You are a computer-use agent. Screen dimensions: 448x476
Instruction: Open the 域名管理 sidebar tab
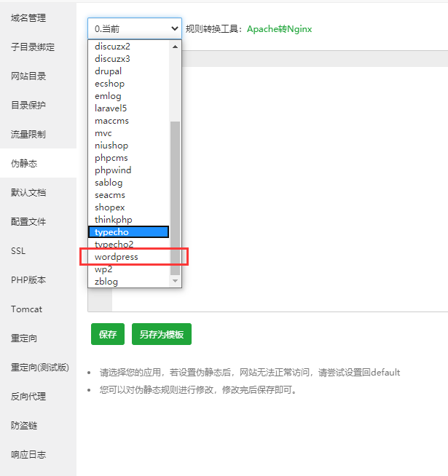click(39, 18)
